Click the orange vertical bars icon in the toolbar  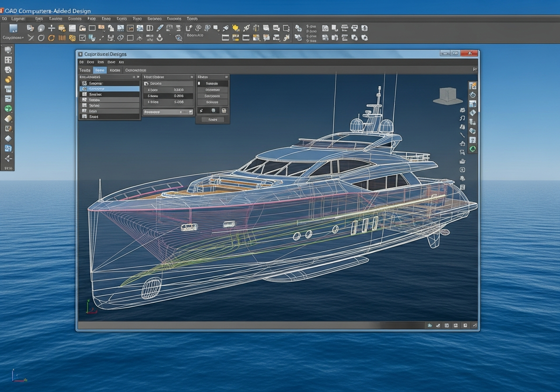[x=62, y=38]
